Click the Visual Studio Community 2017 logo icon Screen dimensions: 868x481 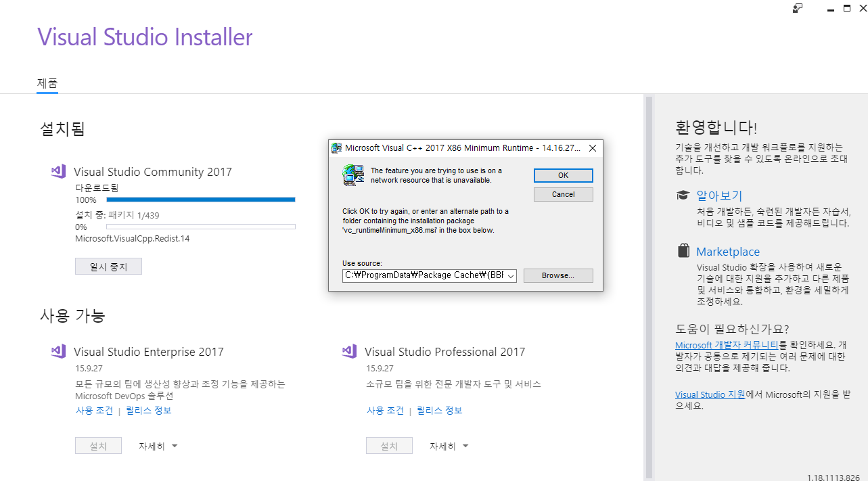coord(58,171)
